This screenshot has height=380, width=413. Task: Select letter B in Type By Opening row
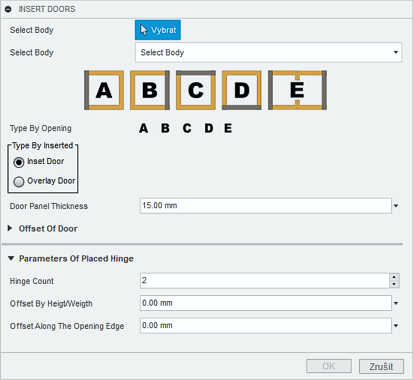165,128
